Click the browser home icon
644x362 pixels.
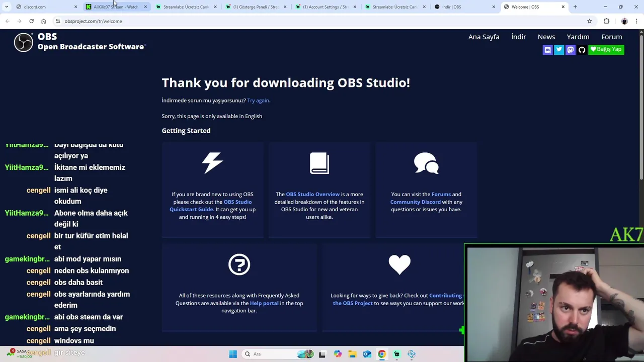click(43, 21)
